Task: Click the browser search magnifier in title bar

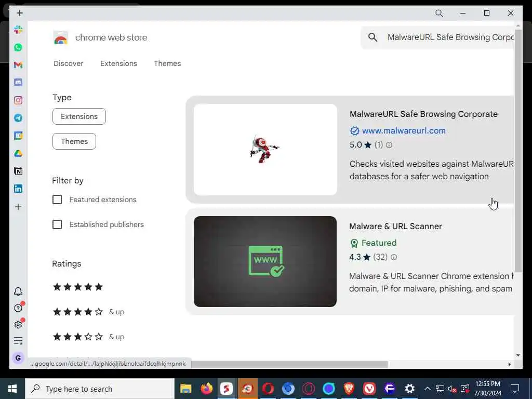Action: (439, 13)
